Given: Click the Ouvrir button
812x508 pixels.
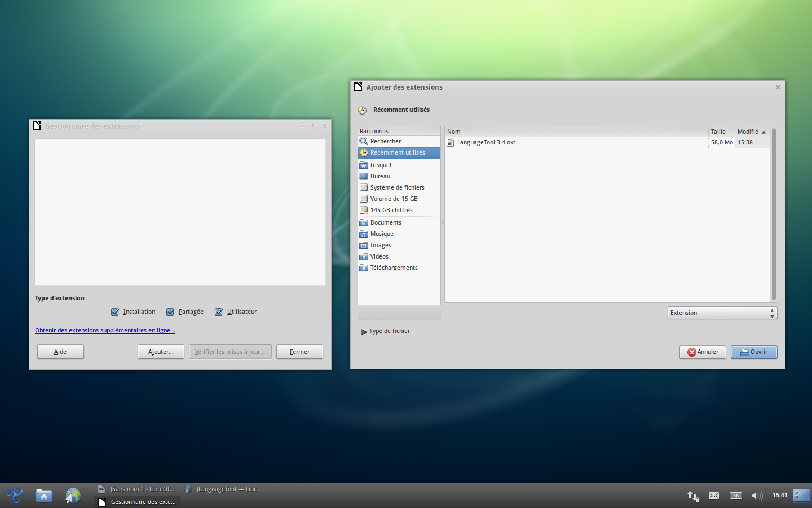Looking at the screenshot, I should (754, 352).
